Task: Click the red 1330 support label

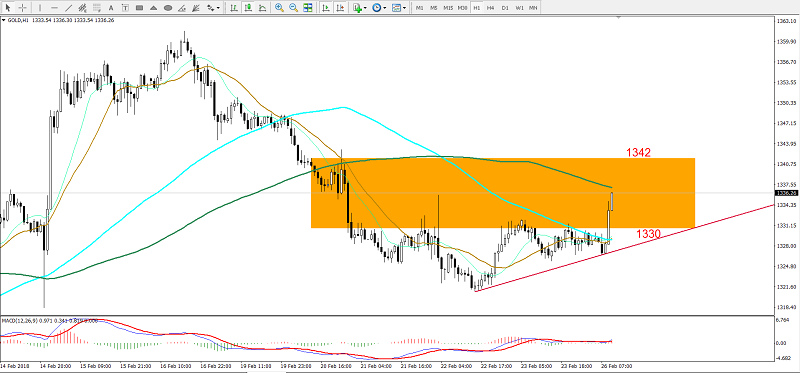Action: click(648, 234)
